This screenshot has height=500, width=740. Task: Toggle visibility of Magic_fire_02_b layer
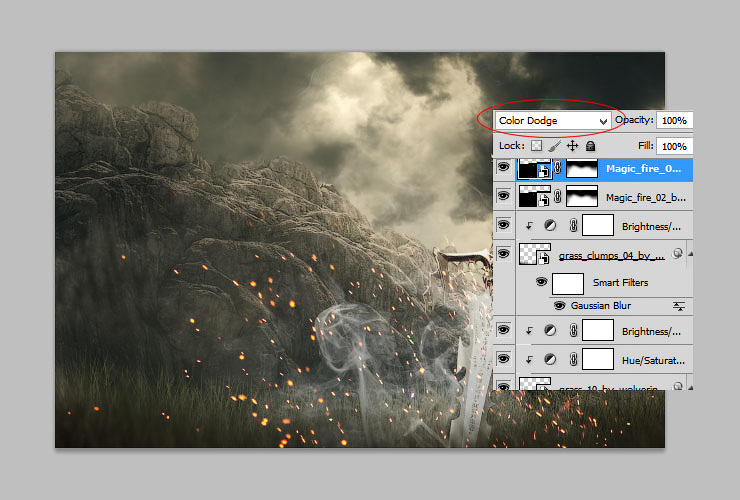coord(504,196)
